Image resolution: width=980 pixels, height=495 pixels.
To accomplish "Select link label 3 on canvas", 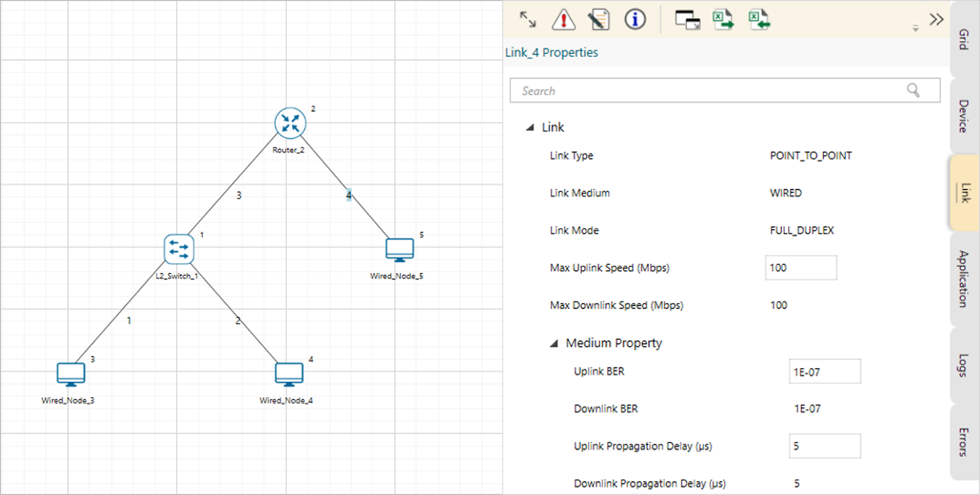I will coord(239,196).
